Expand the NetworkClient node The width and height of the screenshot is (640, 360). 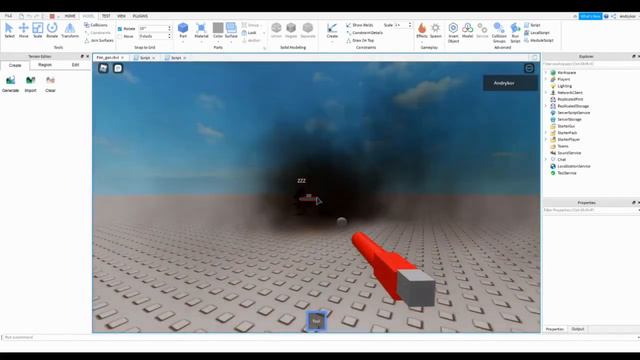[x=546, y=93]
